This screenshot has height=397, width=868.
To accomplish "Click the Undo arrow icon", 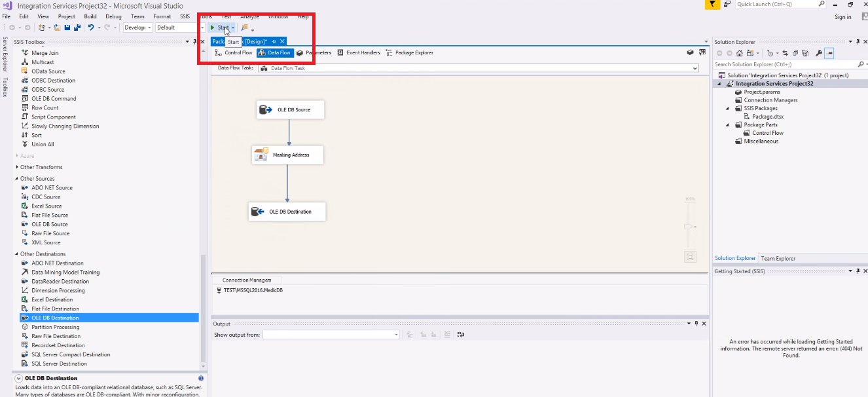I will point(91,28).
